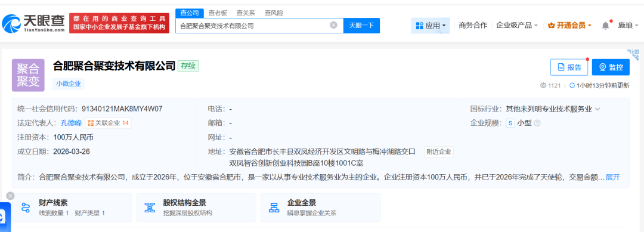Close the floating widget with the X

[x=11, y=196]
